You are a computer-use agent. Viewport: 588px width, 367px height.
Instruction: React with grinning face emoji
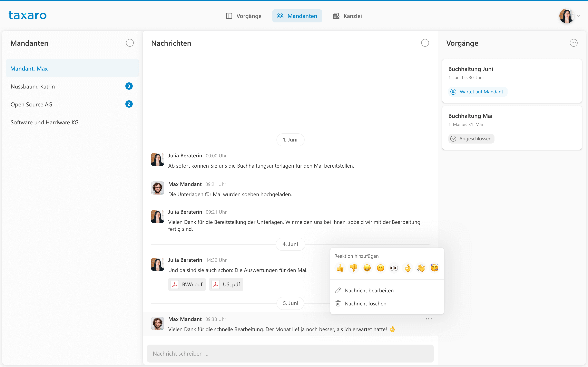[x=367, y=268]
